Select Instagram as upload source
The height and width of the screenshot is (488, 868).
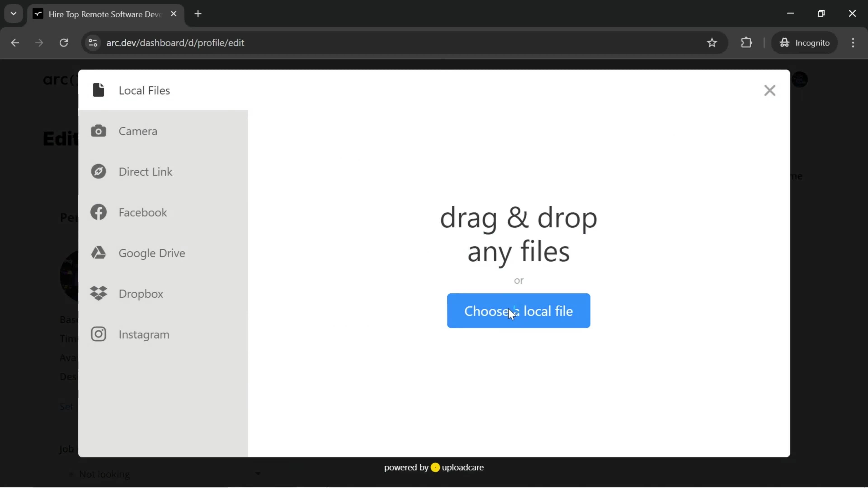pos(144,334)
